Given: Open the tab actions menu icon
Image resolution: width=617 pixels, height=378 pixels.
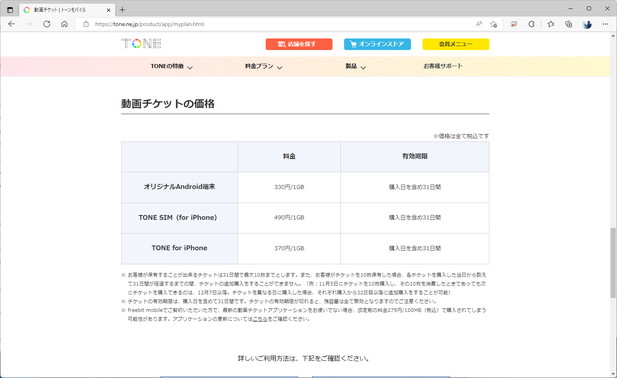Looking at the screenshot, I should (x=10, y=10).
